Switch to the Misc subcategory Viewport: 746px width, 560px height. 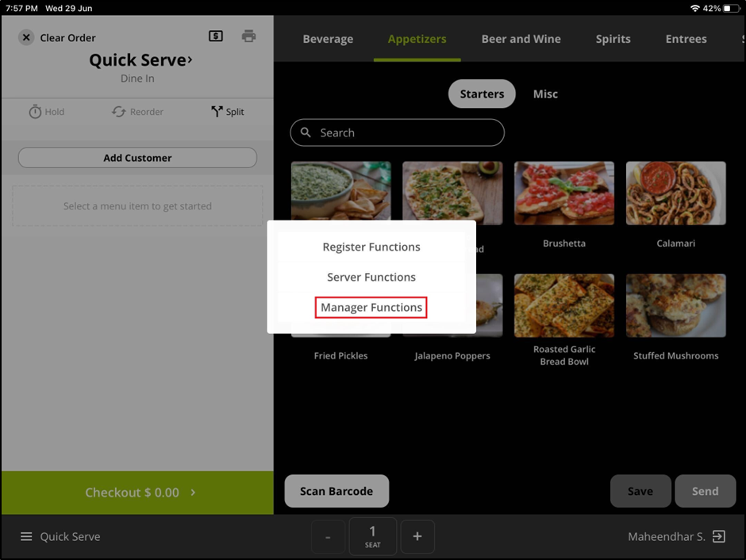(x=545, y=94)
